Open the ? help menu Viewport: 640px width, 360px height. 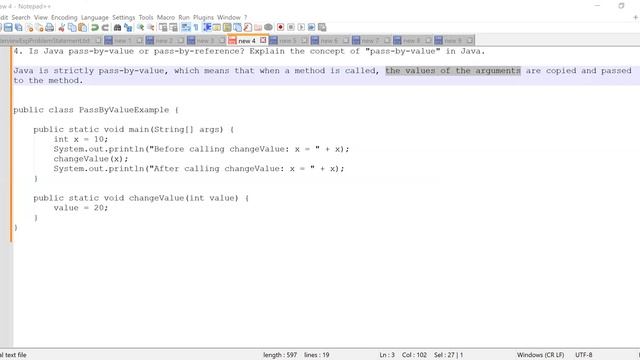click(246, 18)
